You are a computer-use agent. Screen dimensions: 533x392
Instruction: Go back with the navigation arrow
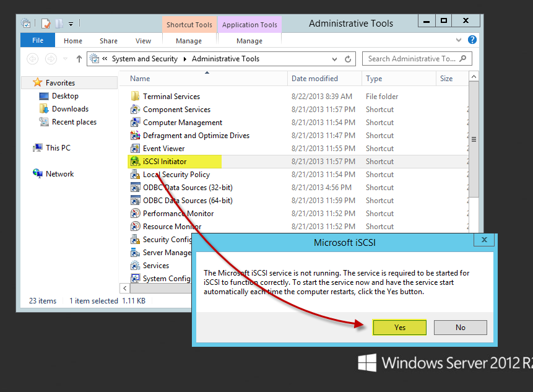pos(33,59)
